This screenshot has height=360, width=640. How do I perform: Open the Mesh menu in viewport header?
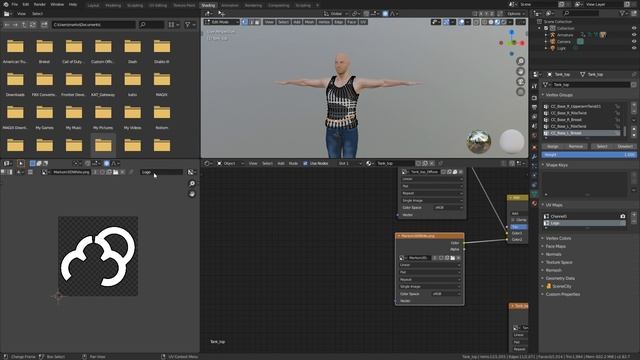(x=309, y=22)
